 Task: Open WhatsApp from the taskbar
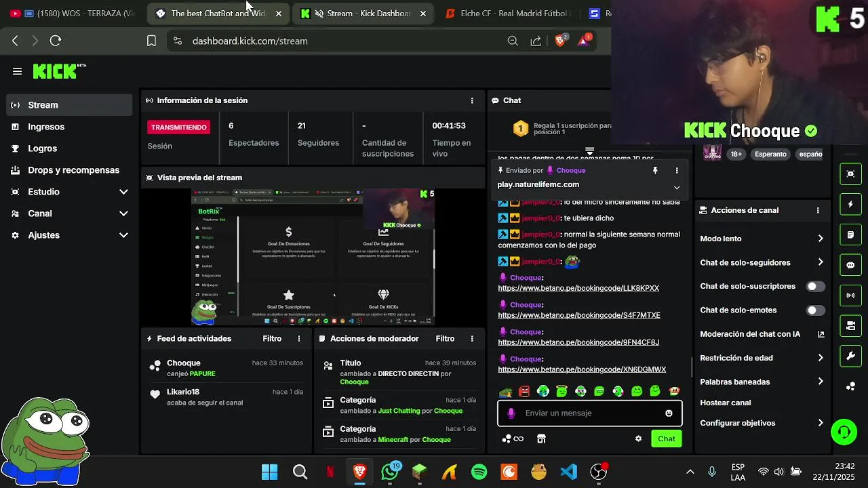390,472
